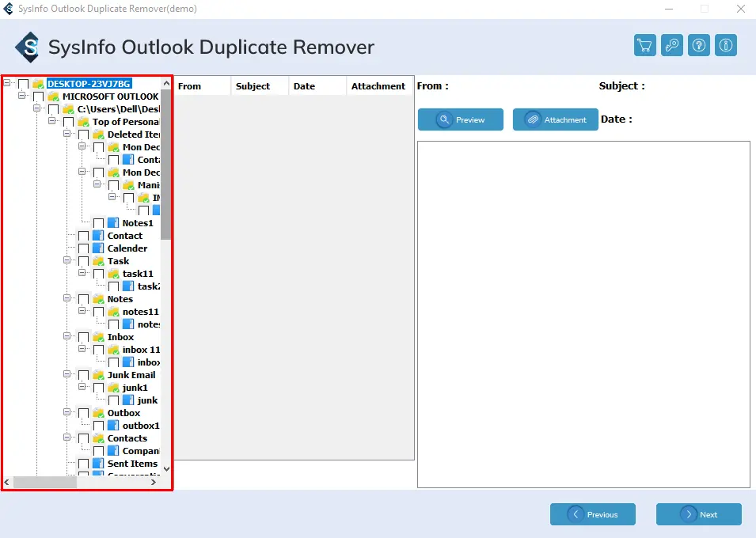Click the MICROSOFT OUTLOOK folder icon
The image size is (756, 538).
(53, 97)
